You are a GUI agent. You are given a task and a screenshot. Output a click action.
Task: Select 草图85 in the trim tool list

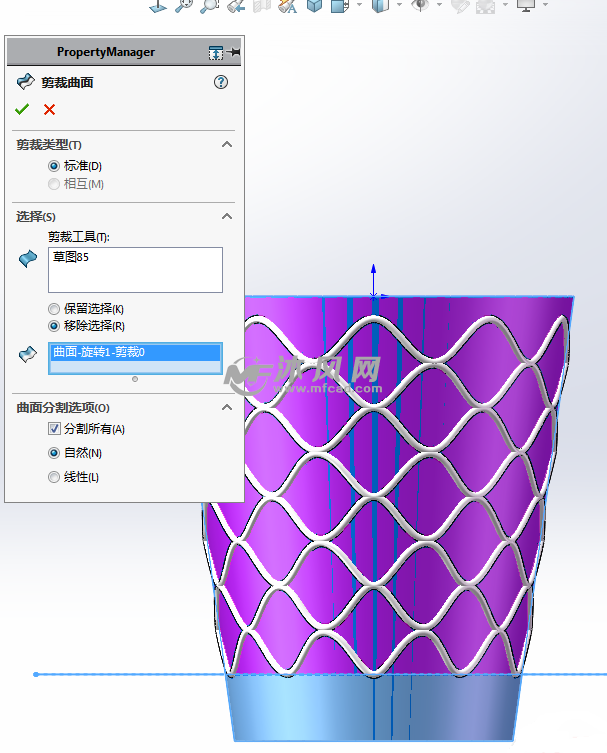[71, 257]
